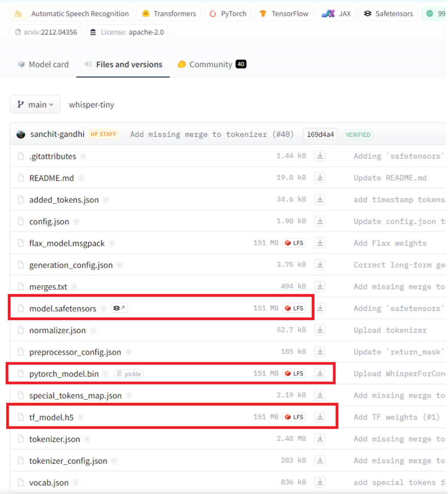
Task: Open the main branch dropdown
Action: point(35,104)
